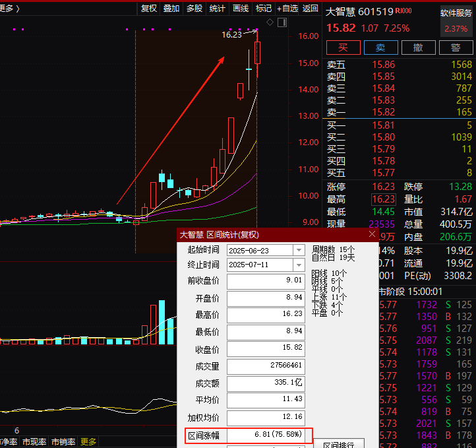Add stock via +自选
This screenshot has height=448, width=476.
[287, 9]
